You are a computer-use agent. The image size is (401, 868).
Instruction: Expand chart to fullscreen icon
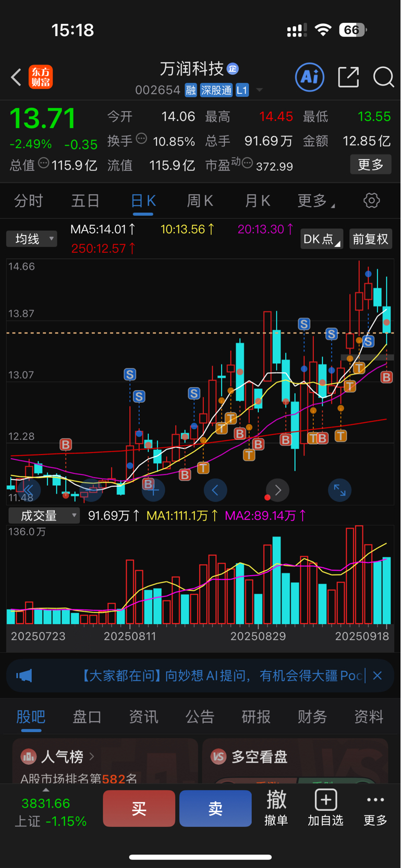(x=339, y=490)
